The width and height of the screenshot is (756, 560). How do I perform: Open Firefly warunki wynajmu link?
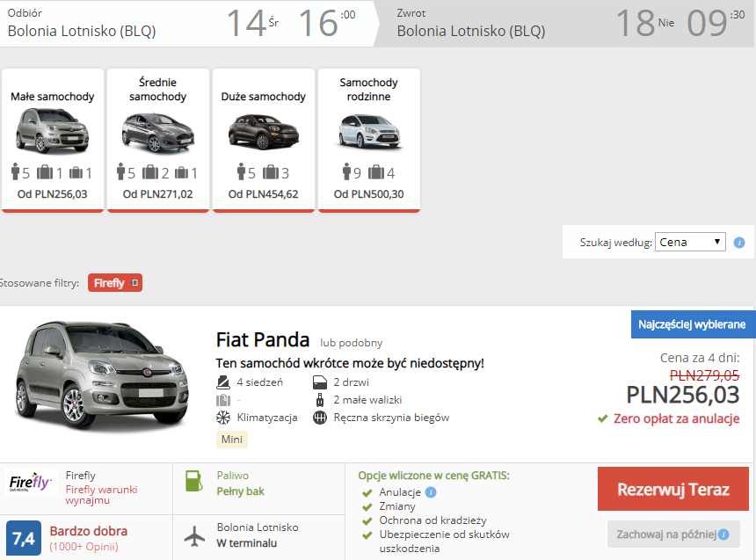[101, 495]
